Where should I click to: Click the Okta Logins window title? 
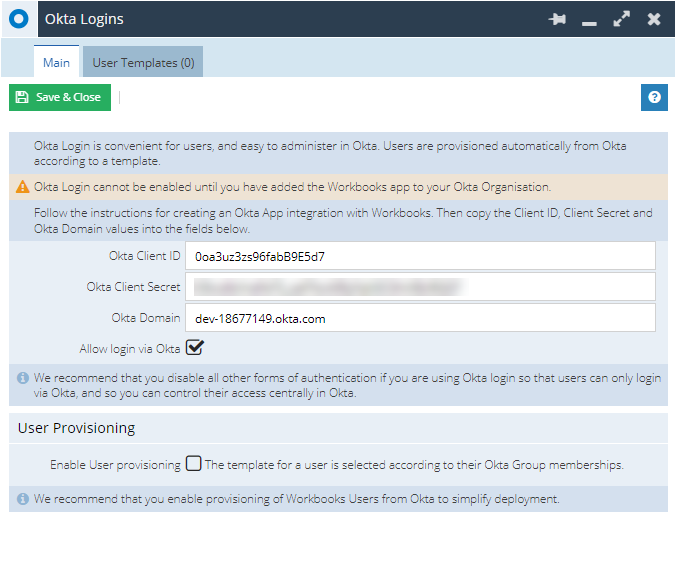click(84, 19)
